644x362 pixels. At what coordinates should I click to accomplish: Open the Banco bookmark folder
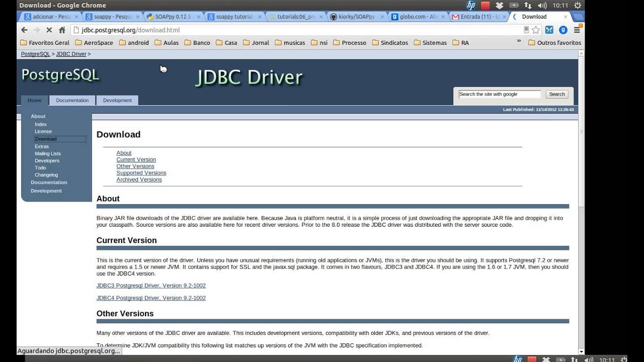[197, 43]
